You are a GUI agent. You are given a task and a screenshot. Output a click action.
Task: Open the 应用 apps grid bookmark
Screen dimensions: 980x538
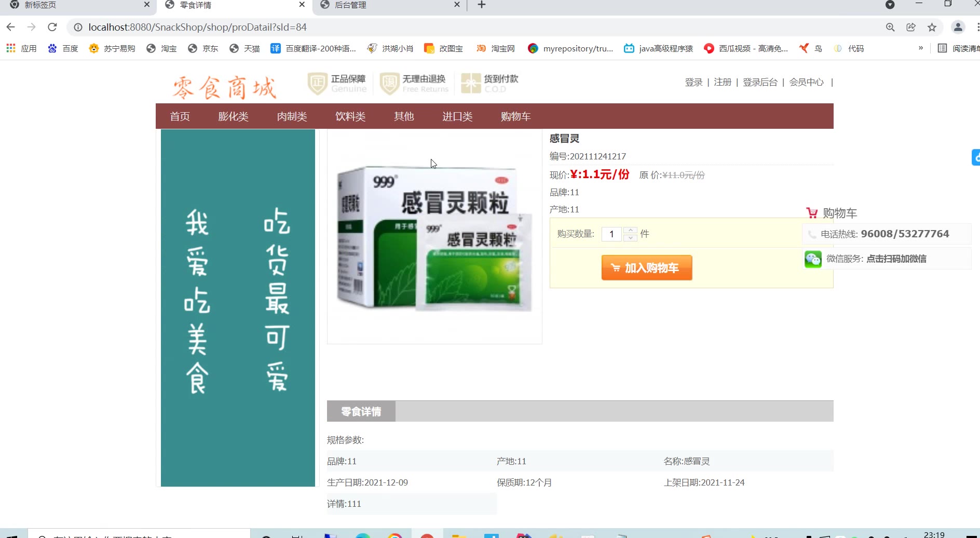coord(21,48)
